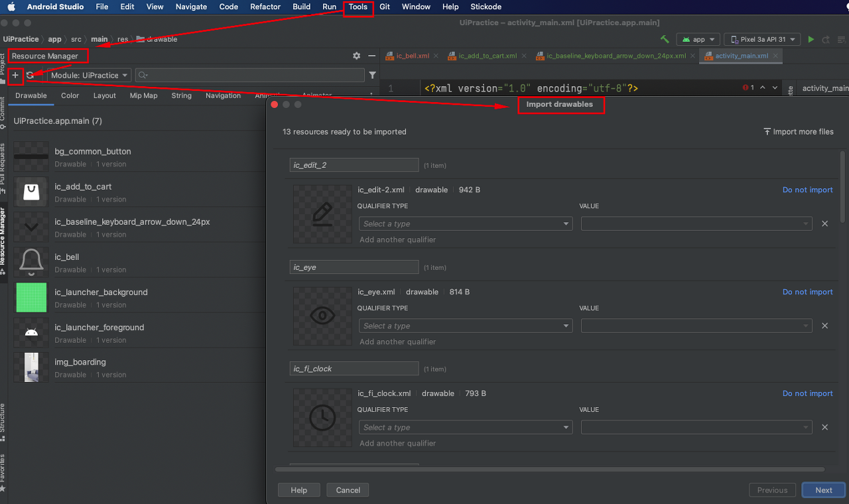Minimize the Resource Manager panel
849x504 pixels.
tap(371, 56)
